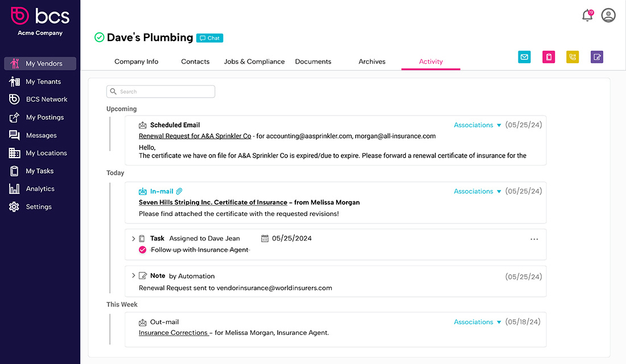
Task: Open Associations dropdown on Out-mail entry
Action: coord(477,322)
